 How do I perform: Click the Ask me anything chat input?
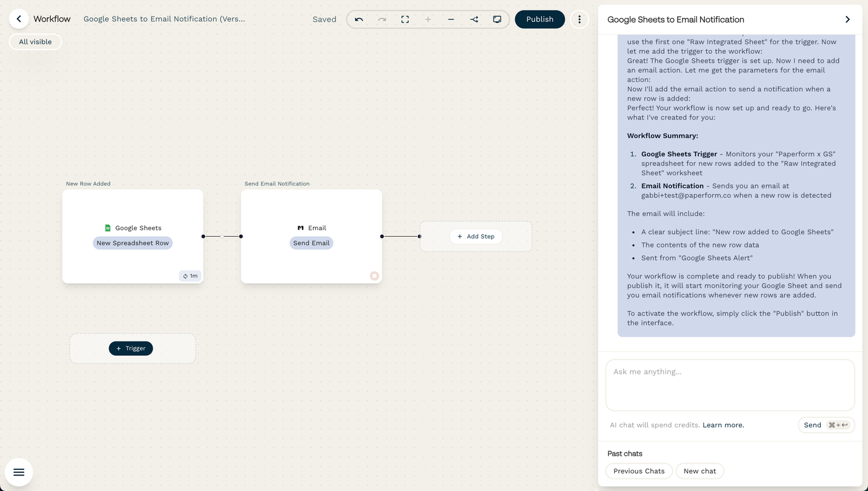pos(730,385)
